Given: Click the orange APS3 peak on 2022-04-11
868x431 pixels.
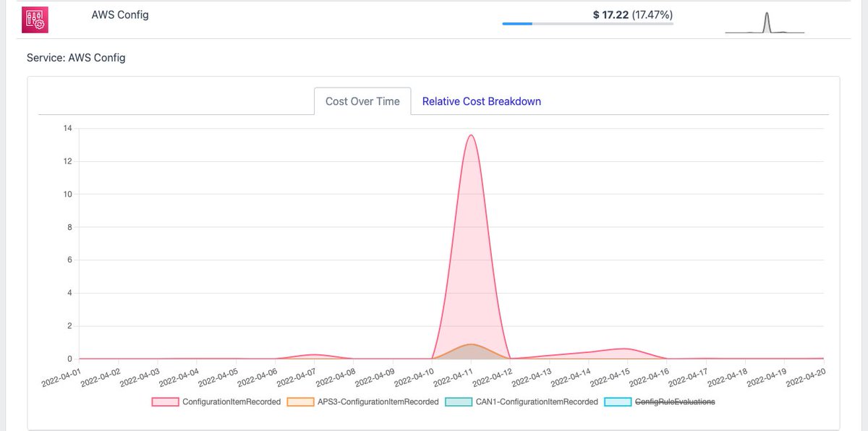Looking at the screenshot, I should tap(471, 344).
